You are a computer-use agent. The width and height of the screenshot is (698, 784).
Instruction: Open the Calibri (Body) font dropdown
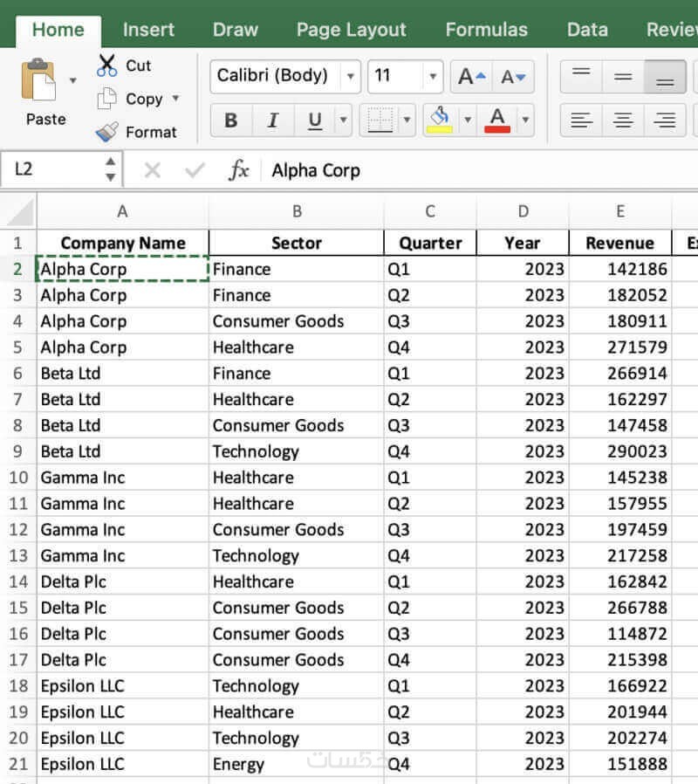350,77
